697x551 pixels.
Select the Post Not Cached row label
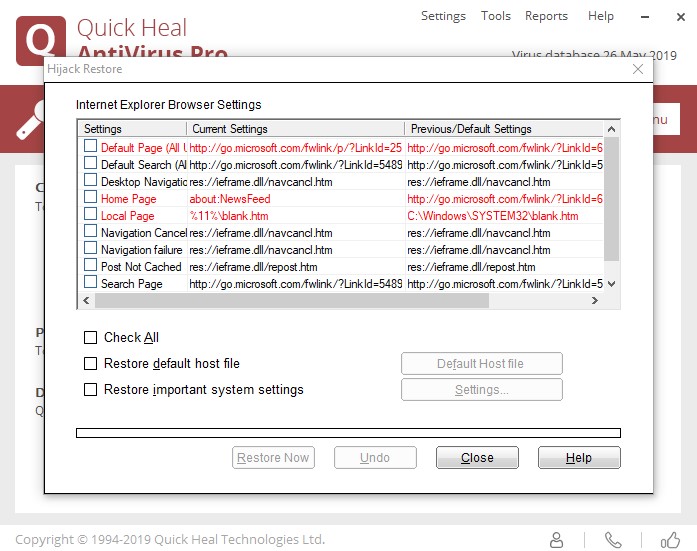pyautogui.click(x=141, y=267)
